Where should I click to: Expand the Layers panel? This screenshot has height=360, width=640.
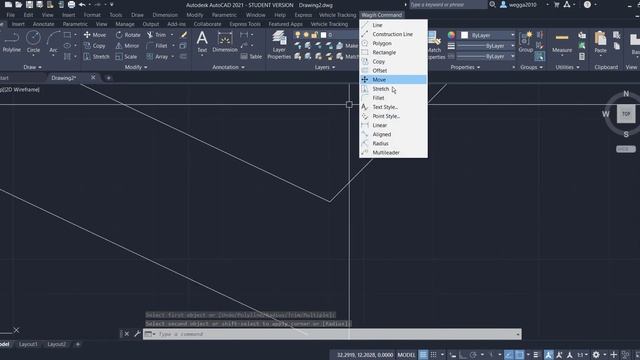pyautogui.click(x=325, y=67)
